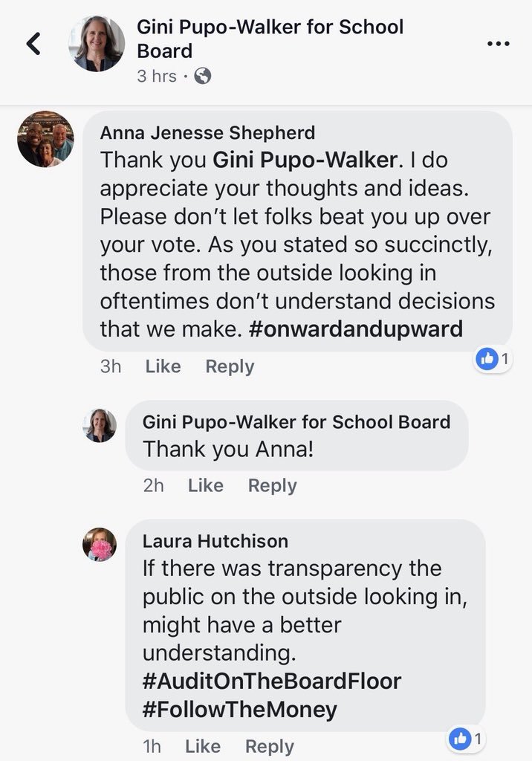Open the #onwardandupward hashtag
The width and height of the screenshot is (532, 761).
pyautogui.click(x=353, y=329)
